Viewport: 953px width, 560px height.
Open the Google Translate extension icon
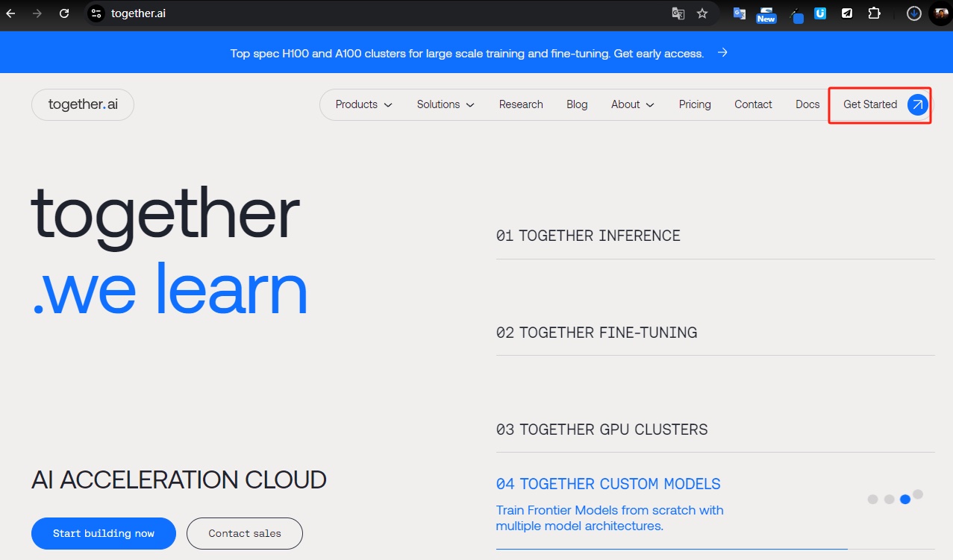740,13
